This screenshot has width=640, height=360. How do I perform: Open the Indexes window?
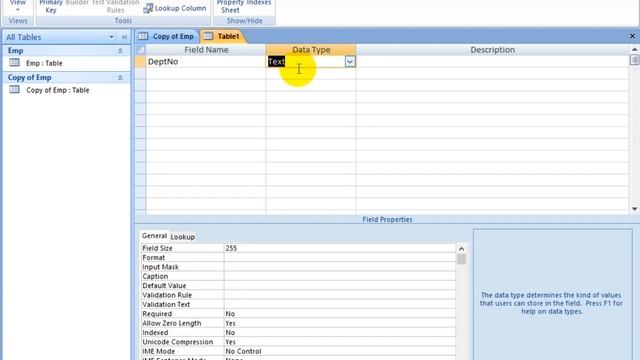click(259, 2)
